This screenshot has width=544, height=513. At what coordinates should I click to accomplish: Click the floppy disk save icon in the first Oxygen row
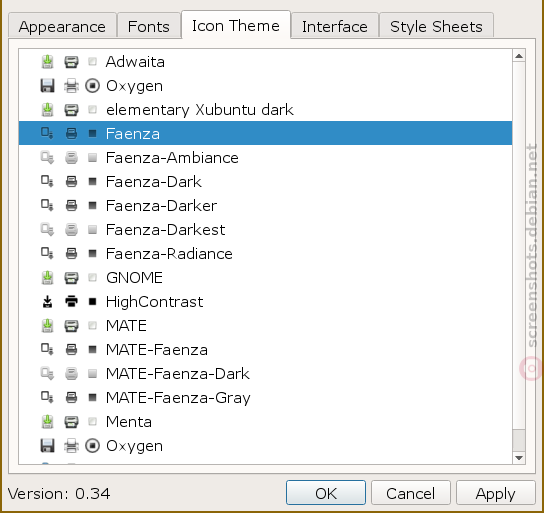point(48,86)
